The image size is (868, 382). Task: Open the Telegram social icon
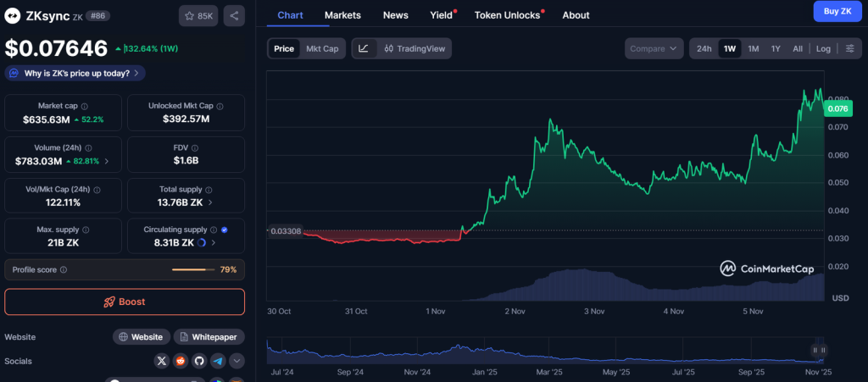tap(218, 361)
